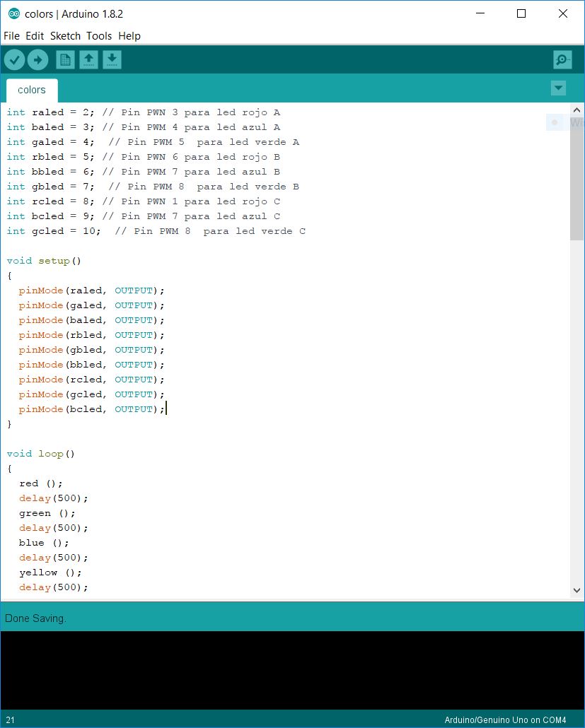This screenshot has height=728, width=585.
Task: Click the 'yellow ();' call line
Action: (x=50, y=573)
